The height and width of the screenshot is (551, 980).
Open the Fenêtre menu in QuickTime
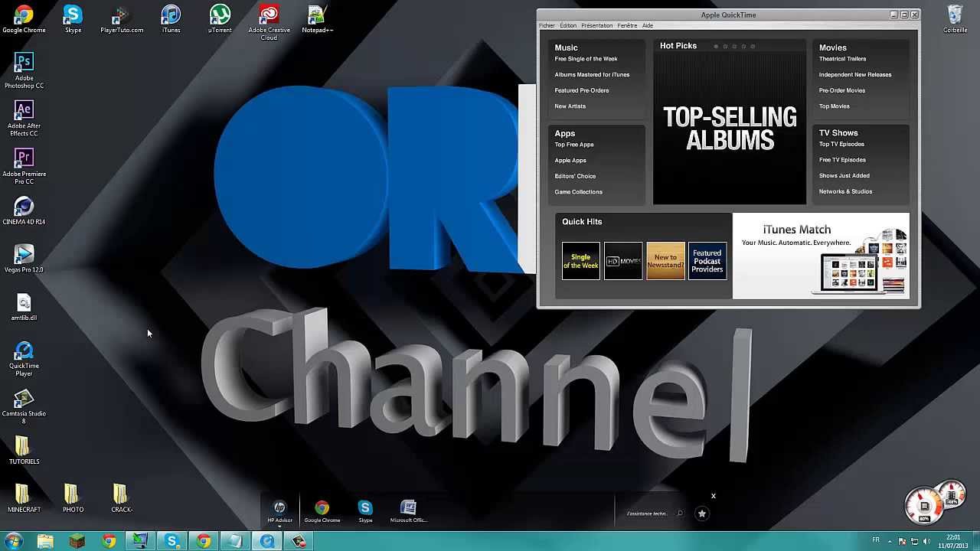coord(627,25)
